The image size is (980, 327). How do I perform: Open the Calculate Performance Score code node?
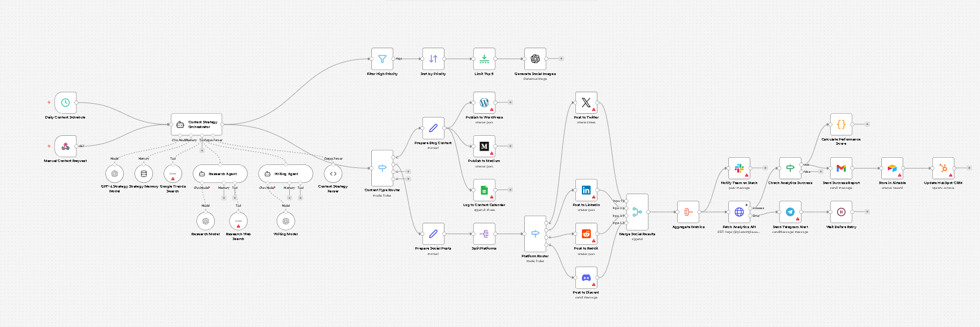coord(841,124)
